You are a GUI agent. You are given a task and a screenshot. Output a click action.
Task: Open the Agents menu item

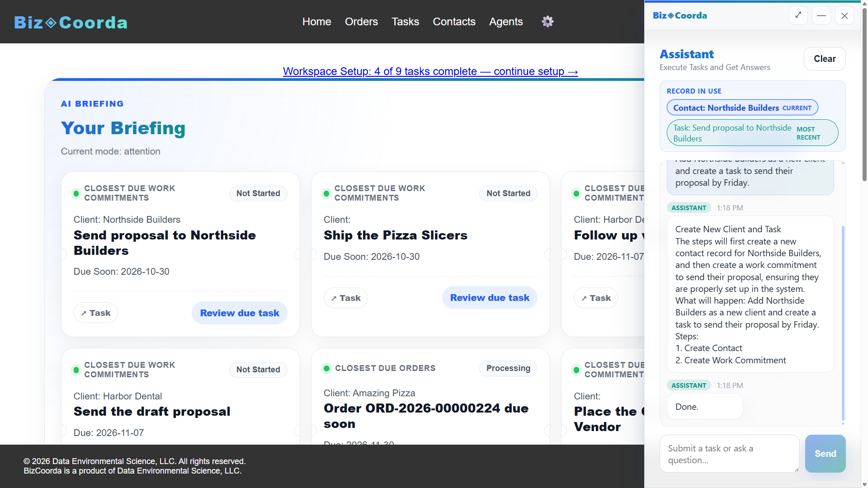(506, 22)
